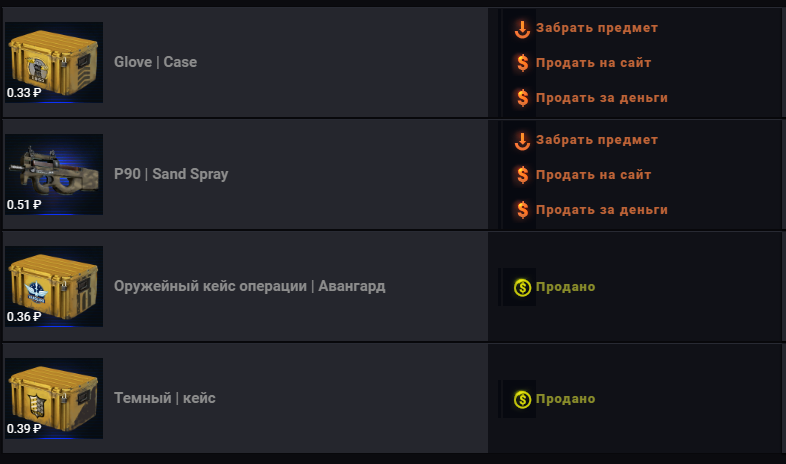The width and height of the screenshot is (786, 464).
Task: Click the 'Продано' label for Темный кейс
Action: [565, 399]
